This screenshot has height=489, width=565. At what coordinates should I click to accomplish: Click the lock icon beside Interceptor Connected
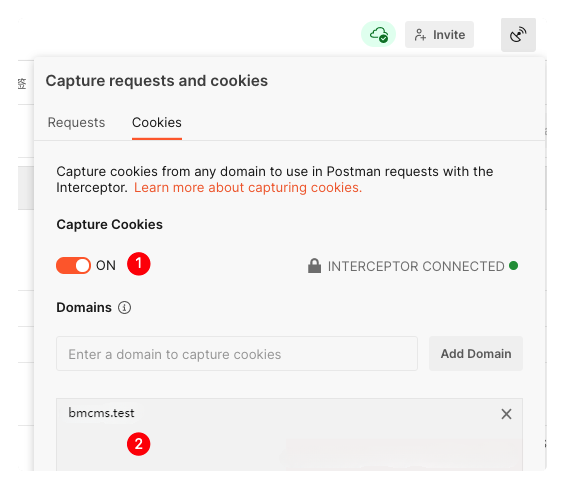(x=314, y=266)
